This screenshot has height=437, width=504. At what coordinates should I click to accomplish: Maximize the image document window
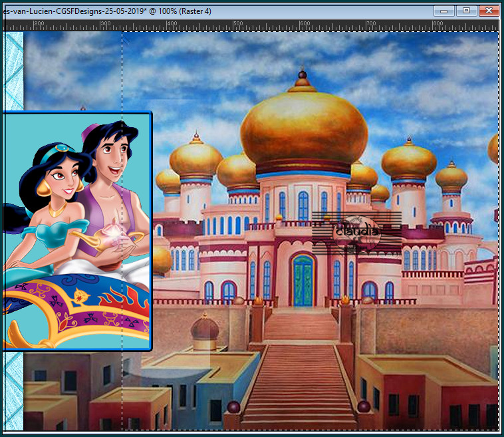466,11
